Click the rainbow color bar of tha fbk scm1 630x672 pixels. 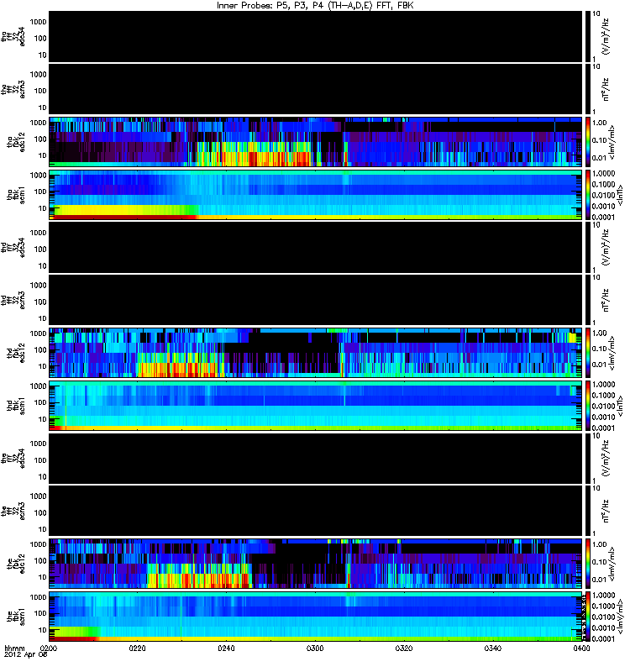(x=587, y=195)
